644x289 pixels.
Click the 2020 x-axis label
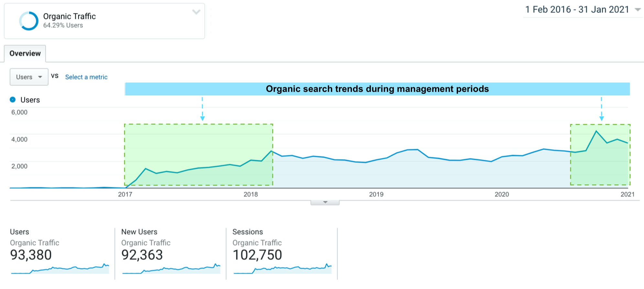point(502,194)
